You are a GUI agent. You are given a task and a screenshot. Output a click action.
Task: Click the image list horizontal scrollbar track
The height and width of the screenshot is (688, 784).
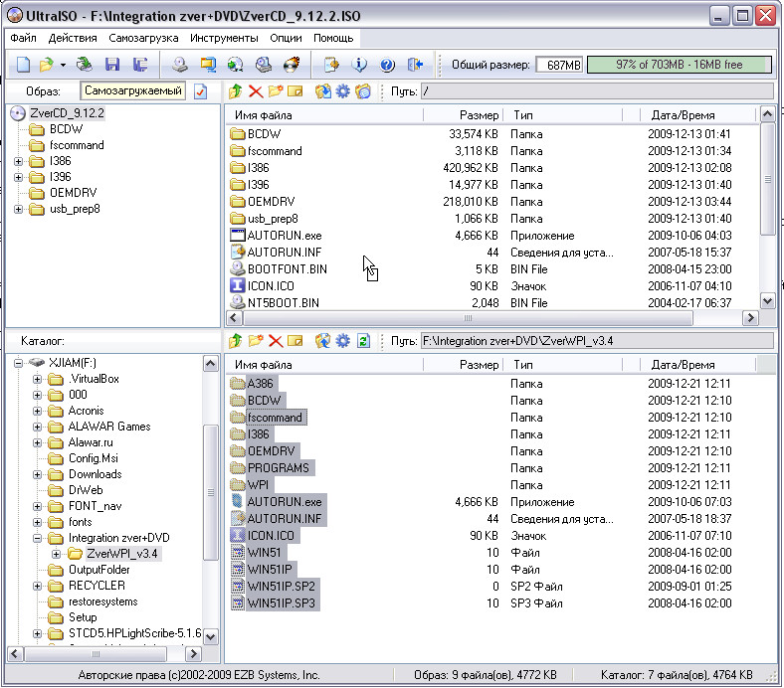[x=717, y=318]
